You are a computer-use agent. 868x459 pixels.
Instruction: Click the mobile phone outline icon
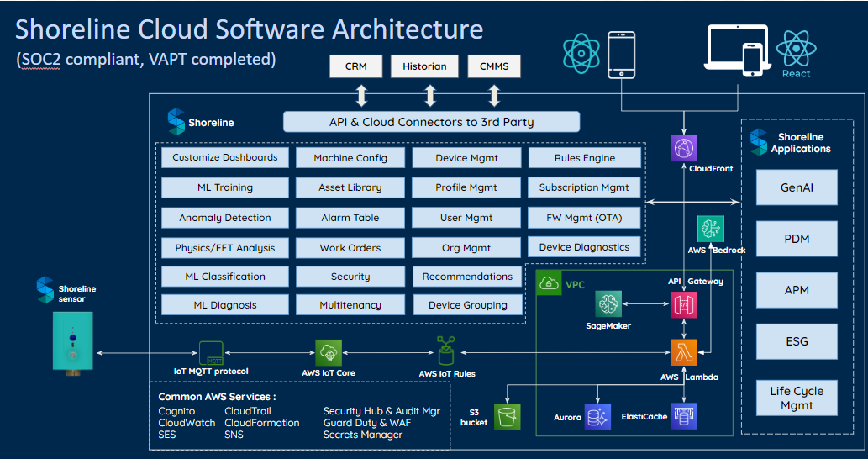pos(621,55)
